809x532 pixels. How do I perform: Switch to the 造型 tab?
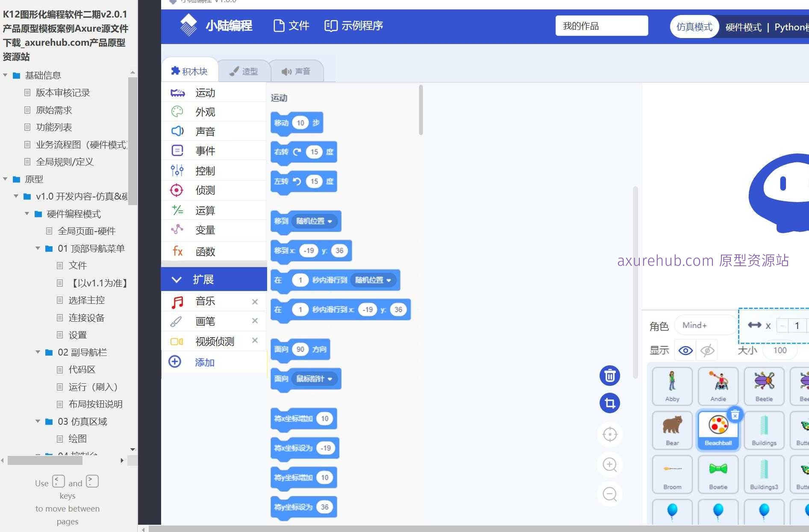(x=244, y=71)
